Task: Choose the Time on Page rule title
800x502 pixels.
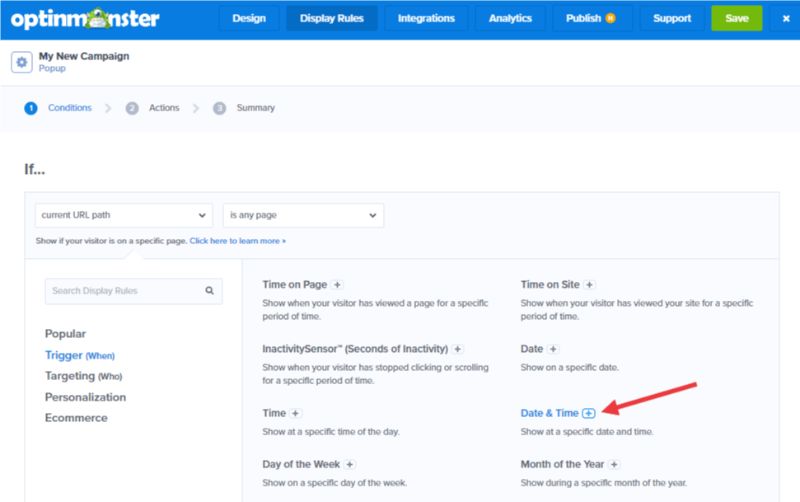Action: pyautogui.click(x=295, y=285)
